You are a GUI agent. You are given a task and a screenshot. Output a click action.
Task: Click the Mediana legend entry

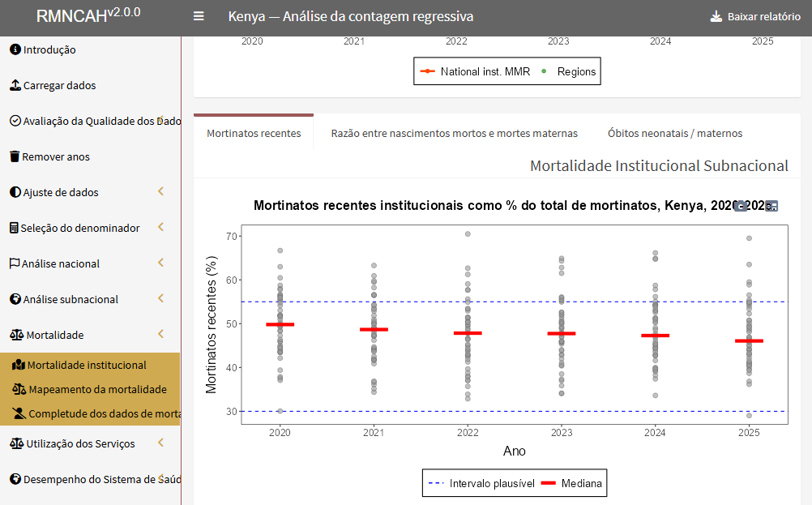point(571,483)
